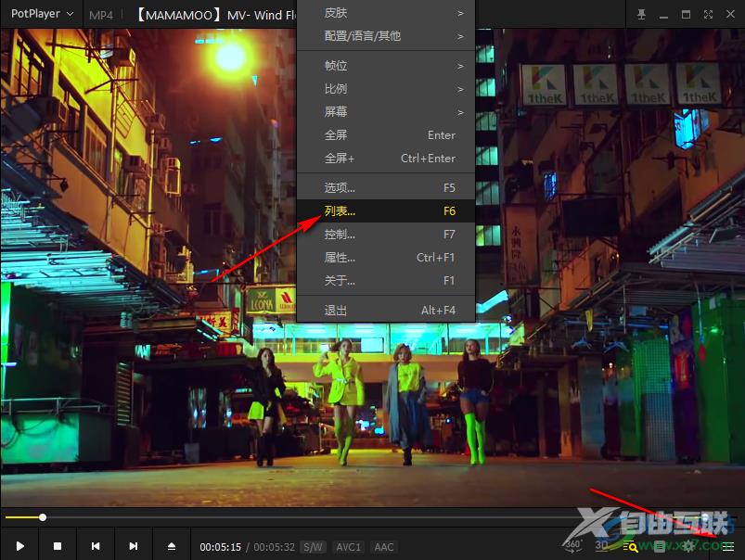Click the current time 00:05:15
This screenshot has width=745, height=560.
coord(221,547)
